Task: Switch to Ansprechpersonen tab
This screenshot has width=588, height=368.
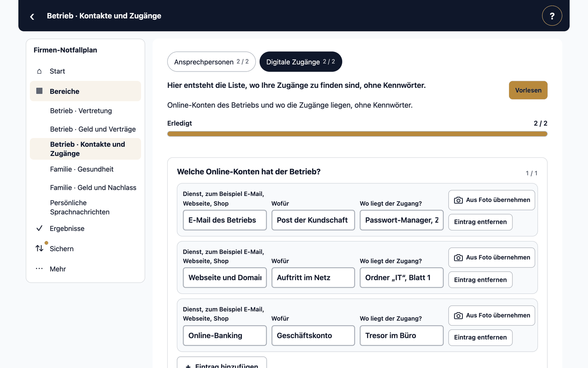Action: [x=211, y=62]
